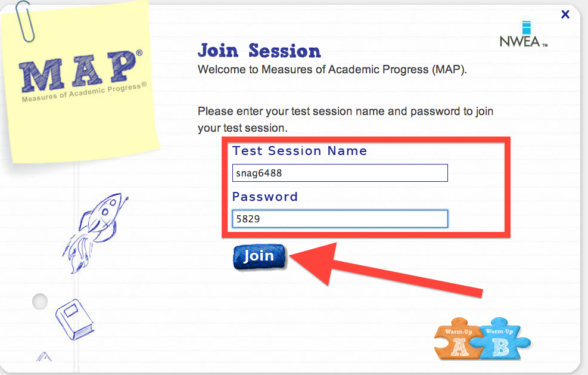The width and height of the screenshot is (588, 375).
Task: Click the Measures of Academic Progress sticky-note caption
Action: 84,92
